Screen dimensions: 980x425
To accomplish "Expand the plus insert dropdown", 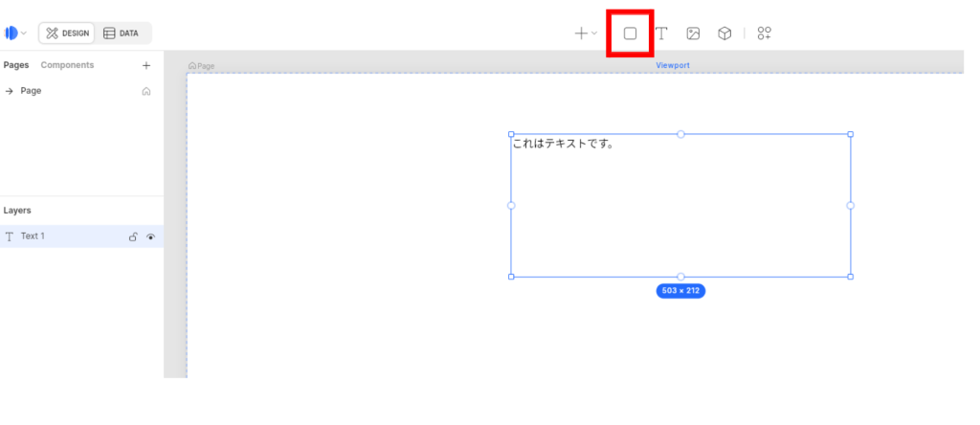I will click(x=585, y=34).
